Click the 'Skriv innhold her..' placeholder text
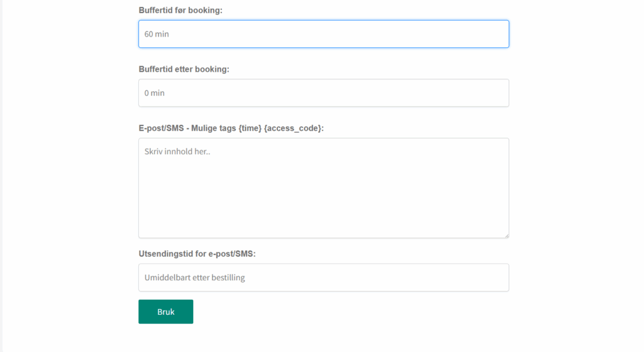The height and width of the screenshot is (352, 644). [177, 152]
